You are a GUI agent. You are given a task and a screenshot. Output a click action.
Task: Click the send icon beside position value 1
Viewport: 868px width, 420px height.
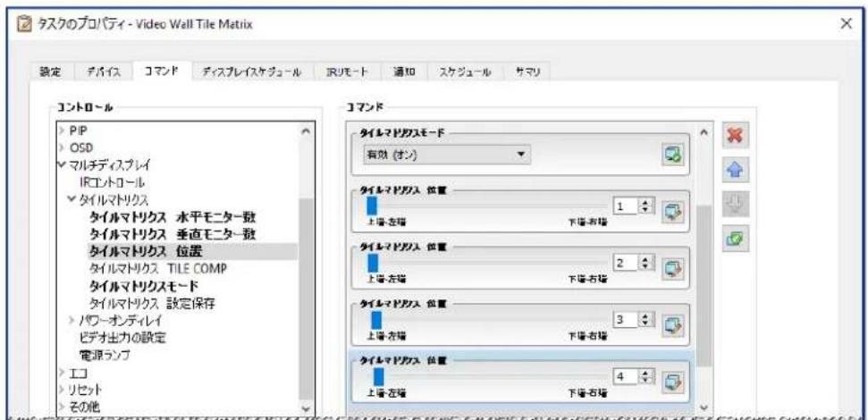674,213
